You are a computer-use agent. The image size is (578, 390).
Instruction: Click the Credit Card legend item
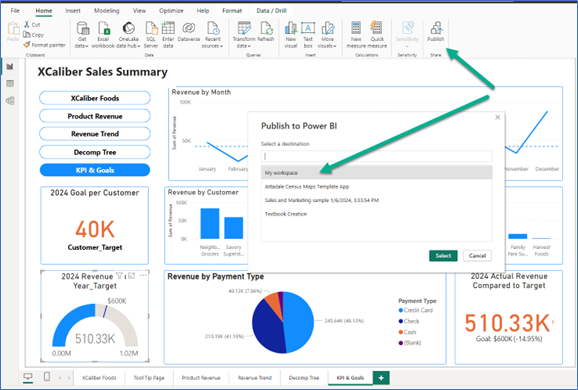[x=415, y=310]
